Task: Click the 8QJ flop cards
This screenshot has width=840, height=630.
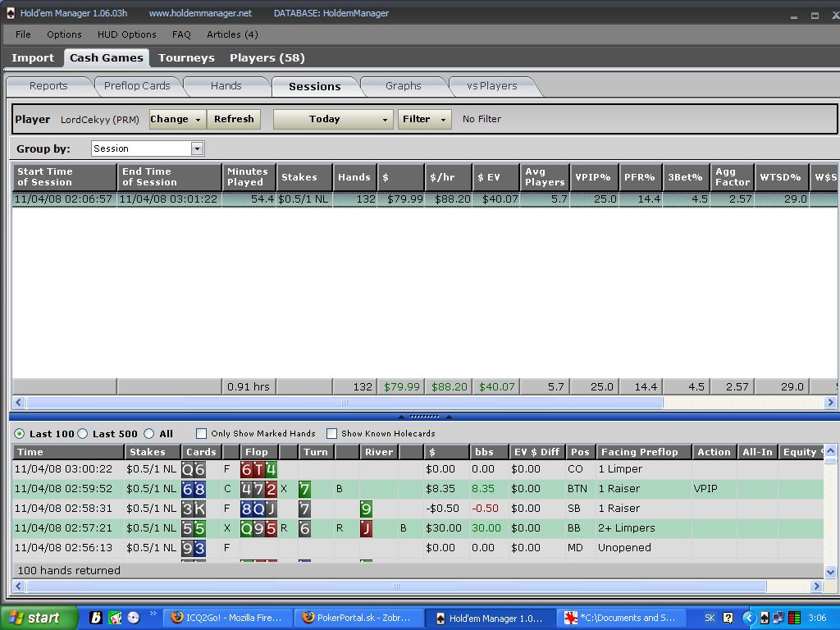Action: (x=258, y=509)
